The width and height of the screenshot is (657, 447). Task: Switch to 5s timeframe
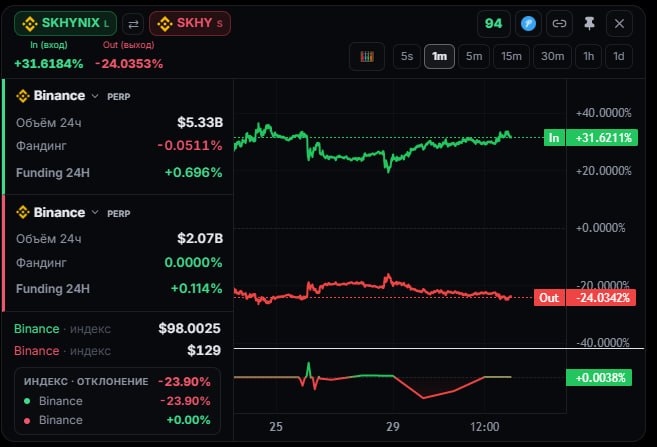(x=407, y=56)
